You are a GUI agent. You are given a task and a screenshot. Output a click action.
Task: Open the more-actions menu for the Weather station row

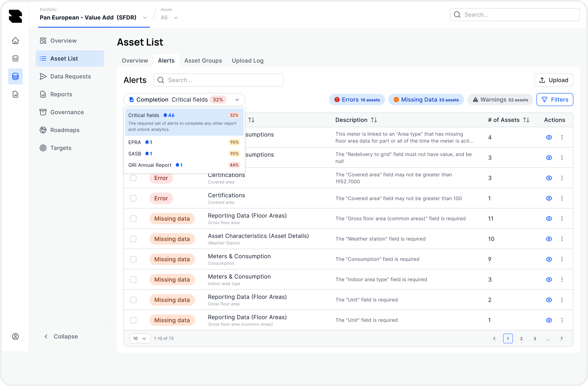coord(562,239)
